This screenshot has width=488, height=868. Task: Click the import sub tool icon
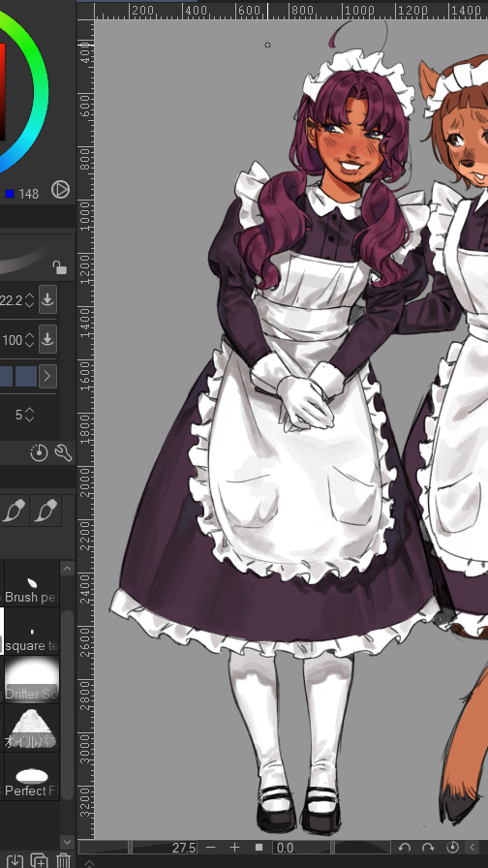point(15,860)
